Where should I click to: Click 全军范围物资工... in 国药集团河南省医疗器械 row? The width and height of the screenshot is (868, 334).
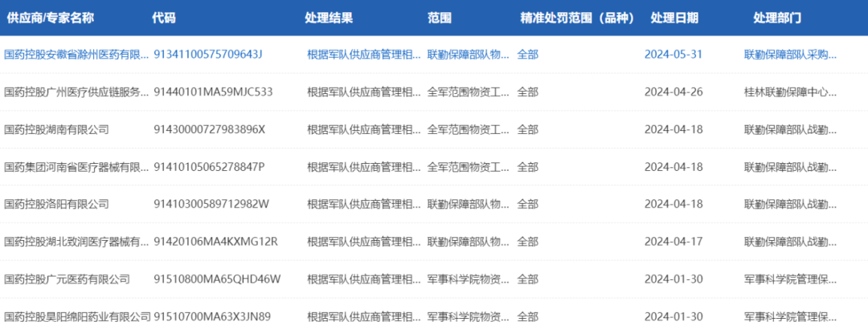469,166
